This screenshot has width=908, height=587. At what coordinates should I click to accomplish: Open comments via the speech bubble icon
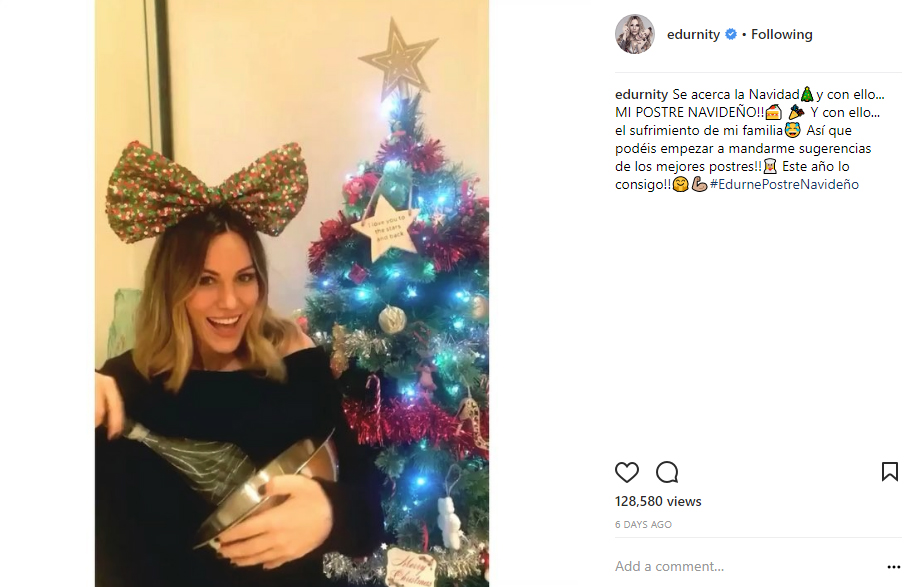pyautogui.click(x=667, y=472)
